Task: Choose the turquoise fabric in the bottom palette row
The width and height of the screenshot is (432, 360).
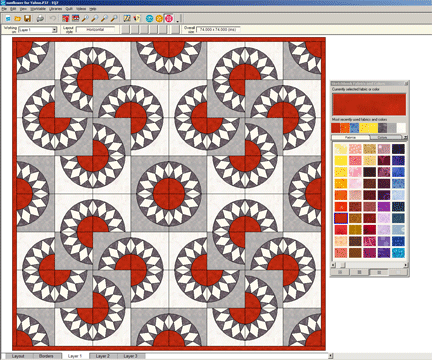Action: 398,253
